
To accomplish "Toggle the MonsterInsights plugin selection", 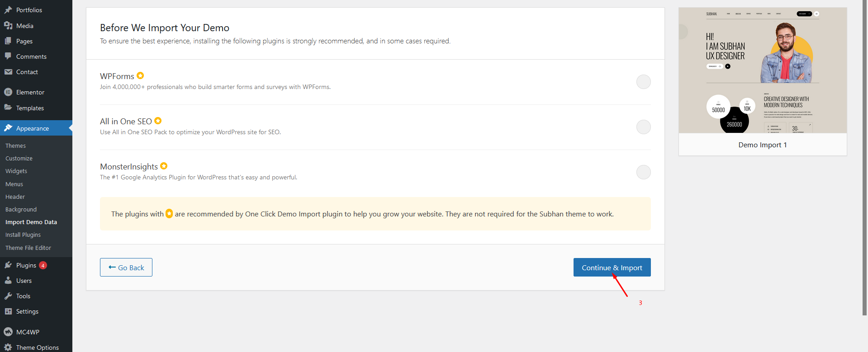I will click(643, 172).
